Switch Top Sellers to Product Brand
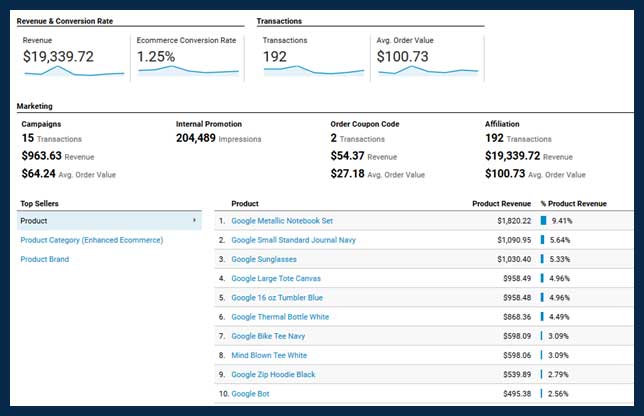 pyautogui.click(x=46, y=259)
